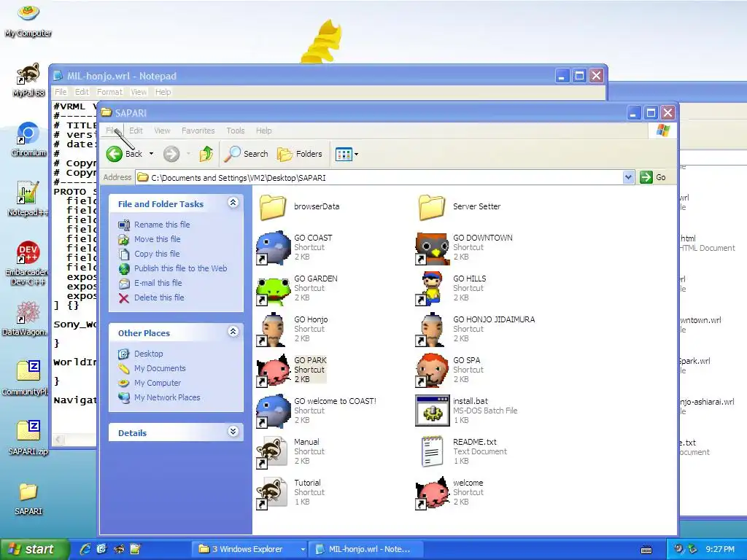The height and width of the screenshot is (560, 747).
Task: Go to Desktop in Other Places
Action: (148, 354)
